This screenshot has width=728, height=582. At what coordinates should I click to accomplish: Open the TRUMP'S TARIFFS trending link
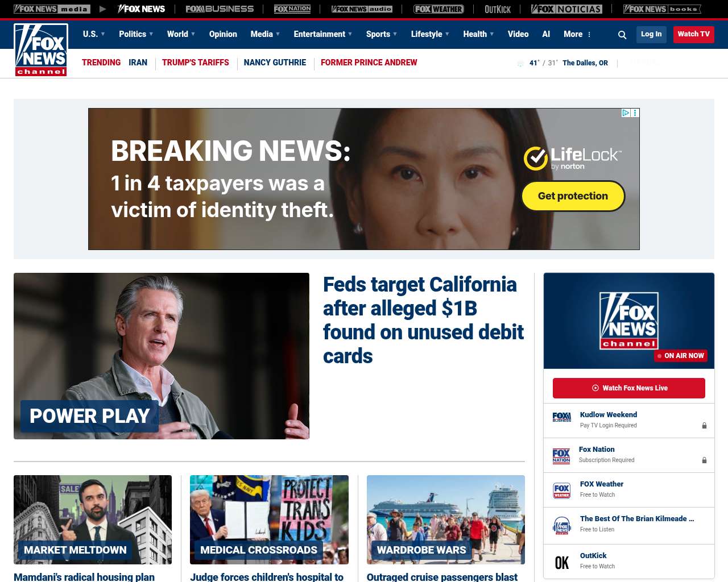point(196,63)
